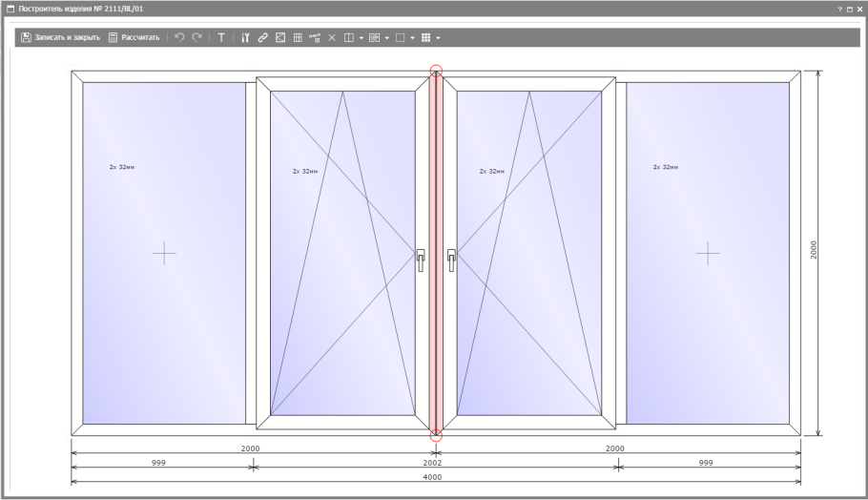Click the question mark help button
868x500 pixels.
point(838,9)
